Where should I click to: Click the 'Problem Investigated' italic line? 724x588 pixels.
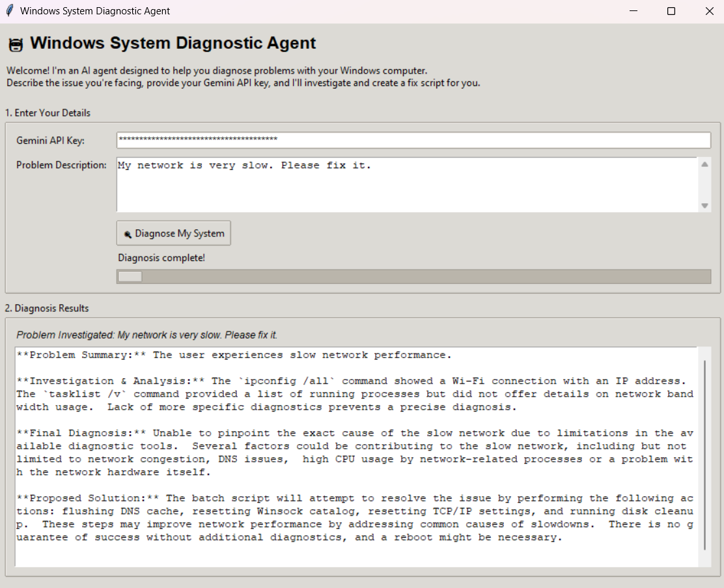pyautogui.click(x=147, y=335)
